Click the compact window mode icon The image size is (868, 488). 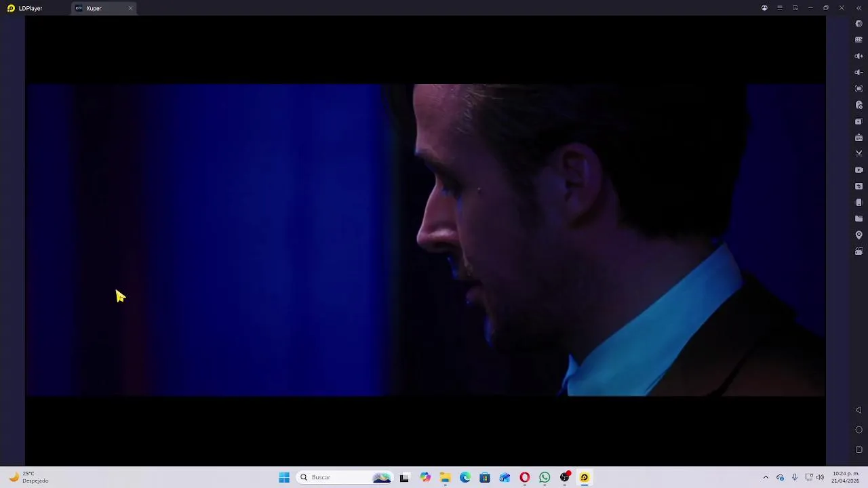click(795, 8)
